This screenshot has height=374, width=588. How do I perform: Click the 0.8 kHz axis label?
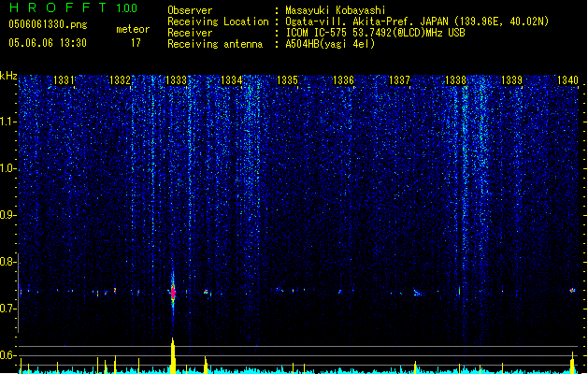coord(7,262)
